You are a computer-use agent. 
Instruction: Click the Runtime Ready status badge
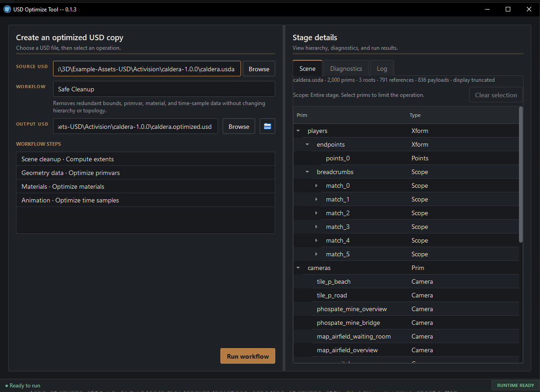click(x=515, y=386)
